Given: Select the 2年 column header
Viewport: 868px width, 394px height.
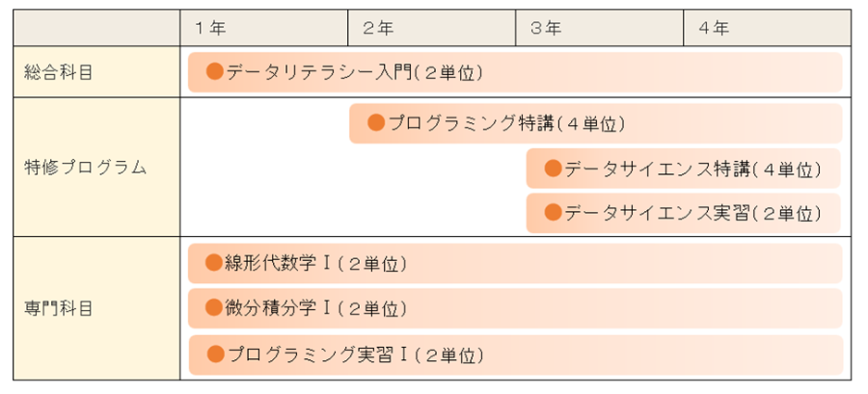Looking at the screenshot, I should click(378, 28).
